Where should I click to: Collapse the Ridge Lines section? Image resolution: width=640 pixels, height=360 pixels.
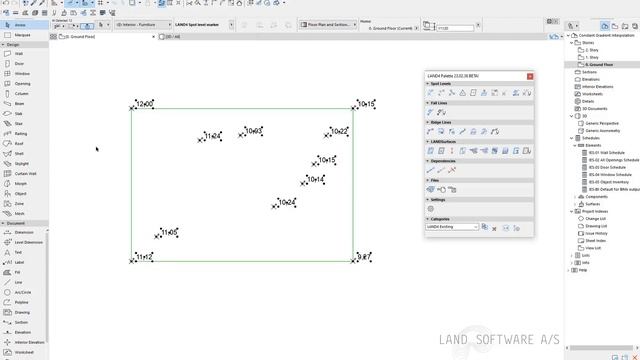coord(428,122)
